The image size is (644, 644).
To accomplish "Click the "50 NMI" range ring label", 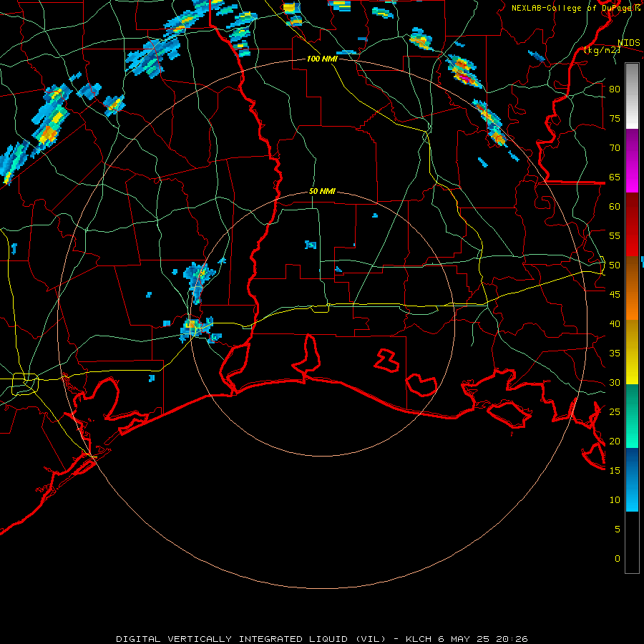I will tap(322, 191).
